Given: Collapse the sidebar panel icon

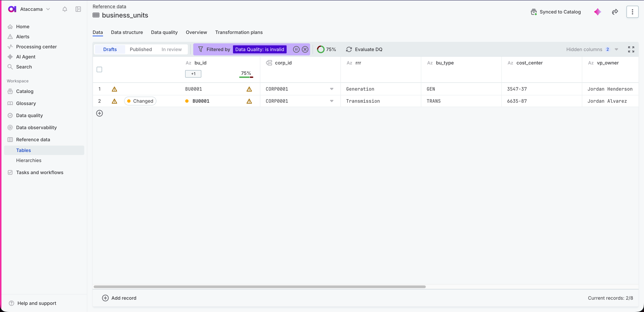Looking at the screenshot, I should 78,9.
